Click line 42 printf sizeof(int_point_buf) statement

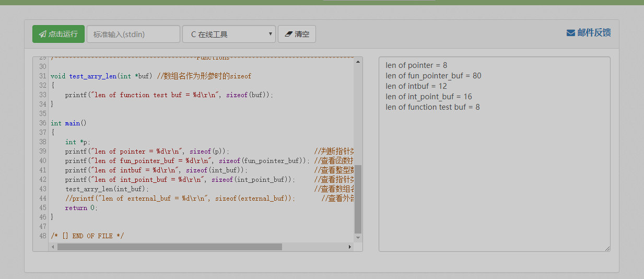180,179
